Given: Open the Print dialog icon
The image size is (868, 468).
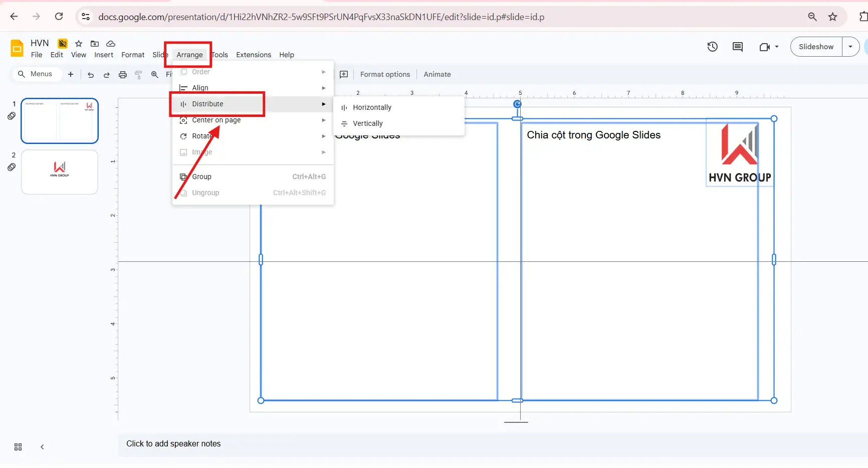Looking at the screenshot, I should tap(122, 74).
